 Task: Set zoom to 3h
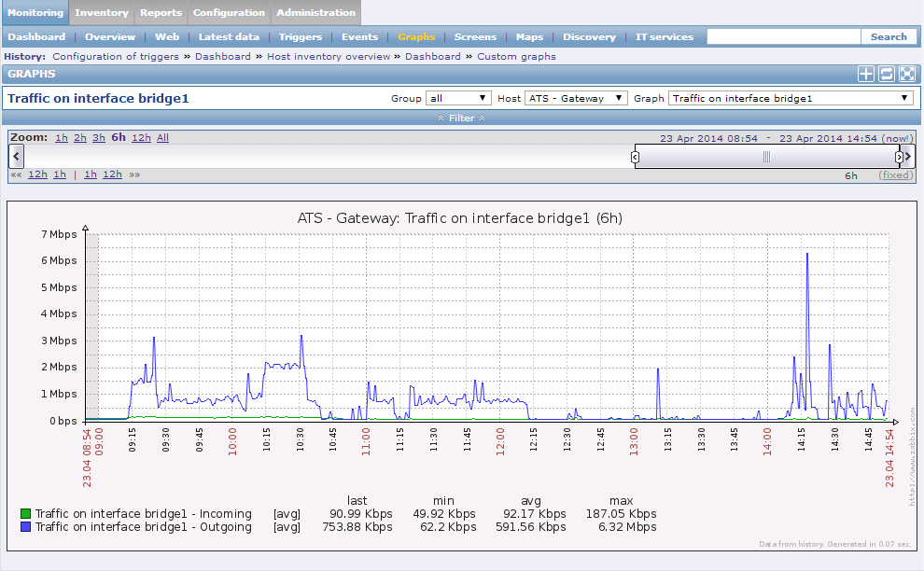(x=99, y=138)
